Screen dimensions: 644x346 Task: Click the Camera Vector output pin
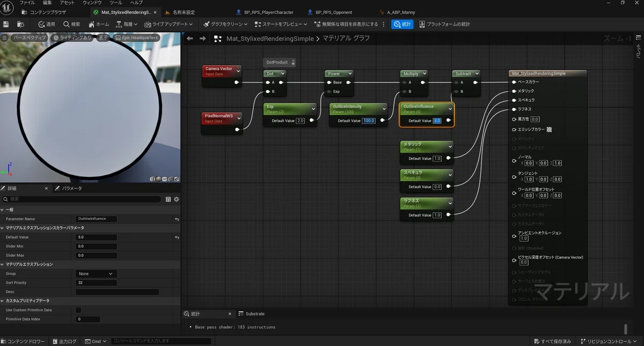[x=237, y=82]
